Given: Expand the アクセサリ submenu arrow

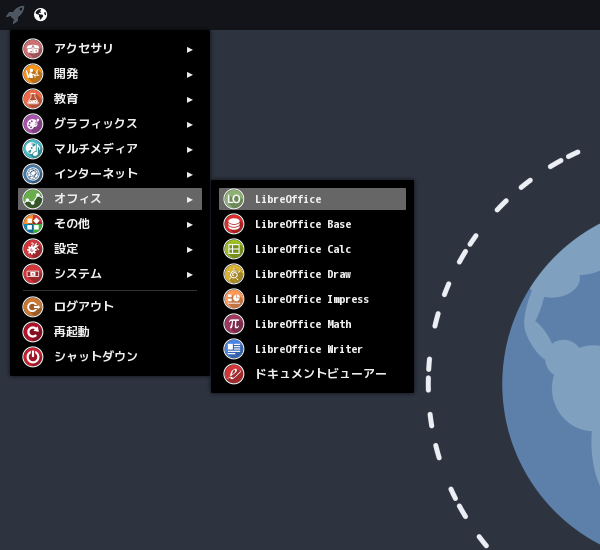Looking at the screenshot, I should (x=189, y=50).
